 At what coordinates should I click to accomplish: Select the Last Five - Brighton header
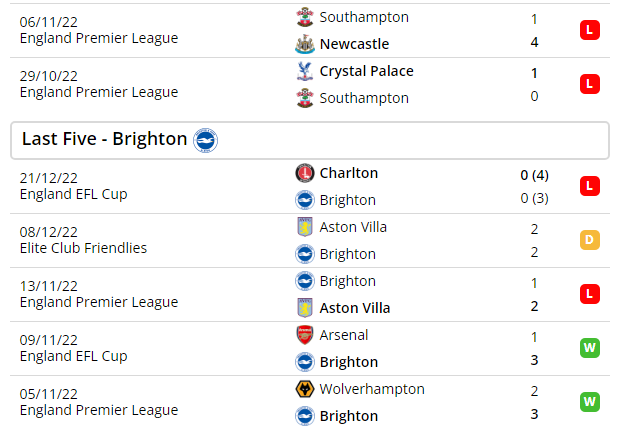point(105,139)
